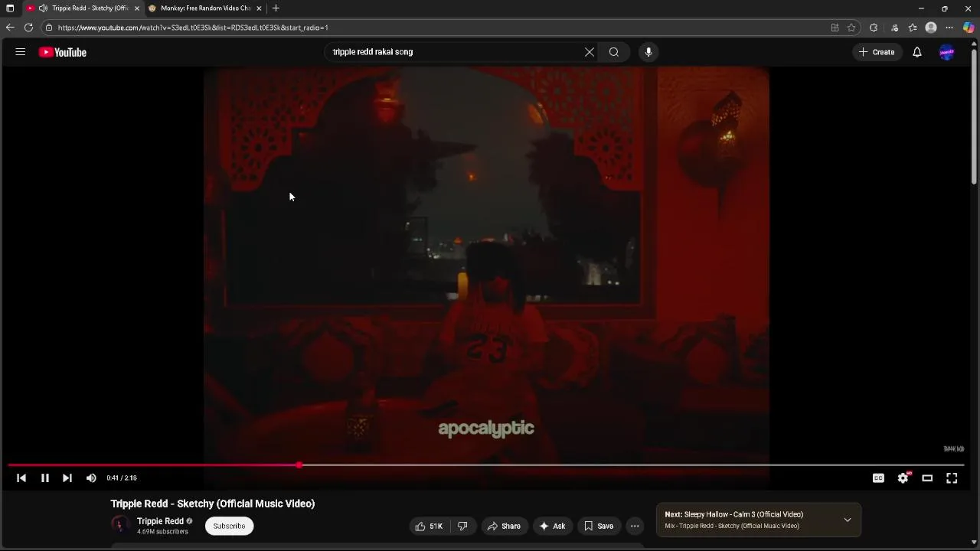
Task: Click the playback time 0:41 / 2:18
Action: [122, 478]
